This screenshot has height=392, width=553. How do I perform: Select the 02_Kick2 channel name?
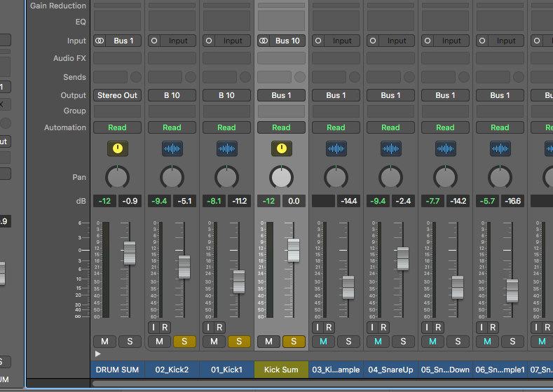click(172, 370)
